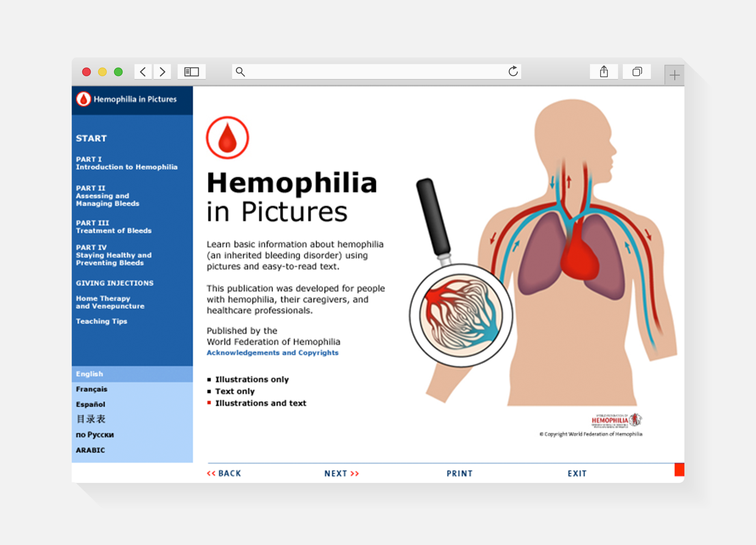Click the World Federation of Hemophilia logo

point(617,420)
